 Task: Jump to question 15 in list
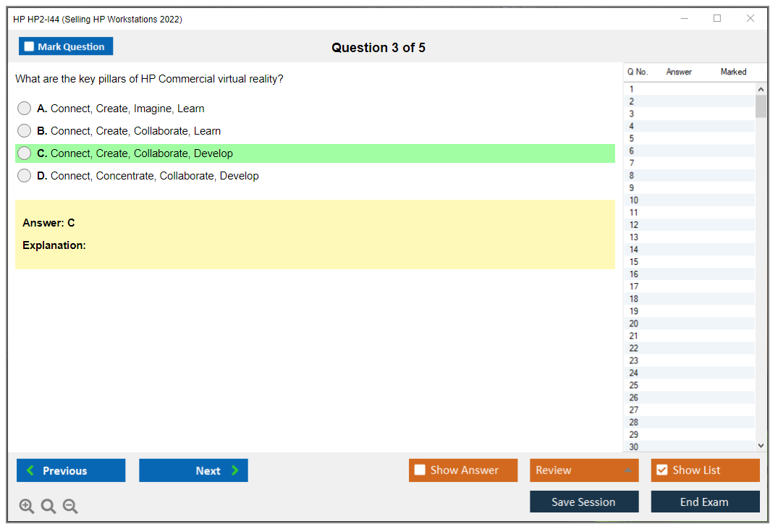click(634, 262)
